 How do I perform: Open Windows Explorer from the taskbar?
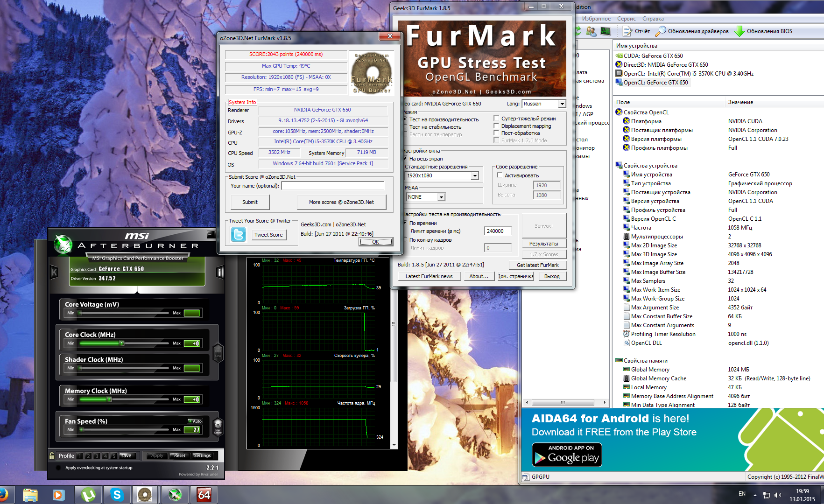[x=30, y=495]
